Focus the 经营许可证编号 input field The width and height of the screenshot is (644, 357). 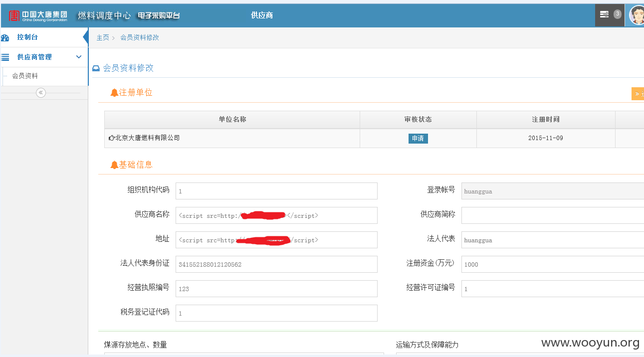pos(553,289)
